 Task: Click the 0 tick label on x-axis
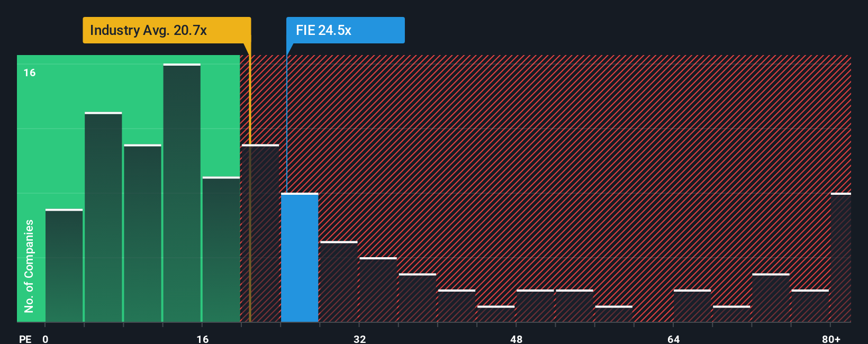46,339
